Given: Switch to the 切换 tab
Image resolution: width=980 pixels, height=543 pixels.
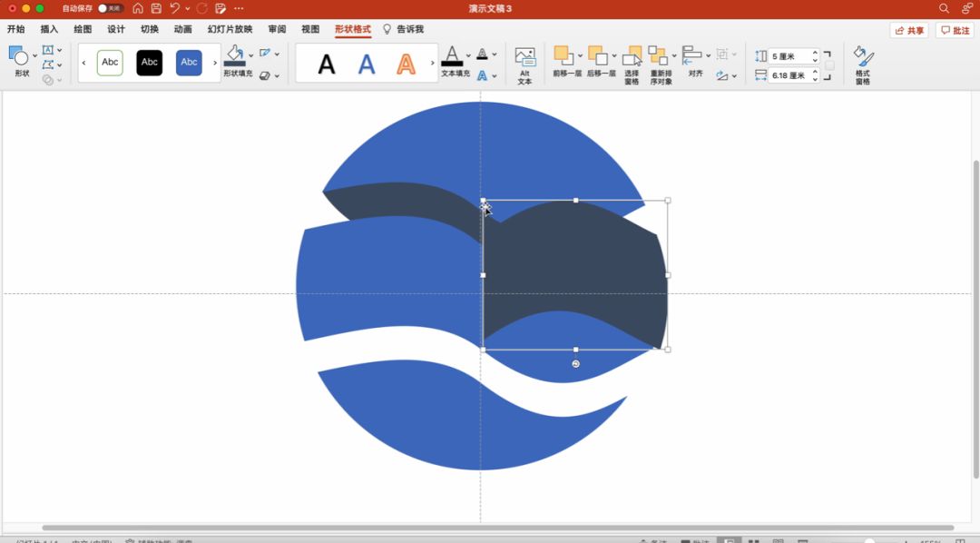Looking at the screenshot, I should [x=150, y=29].
